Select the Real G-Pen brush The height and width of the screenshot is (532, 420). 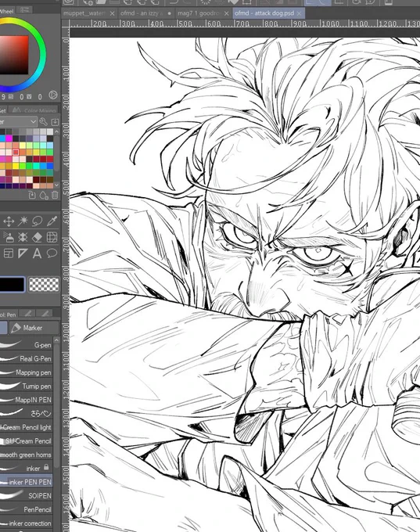[x=26, y=358]
